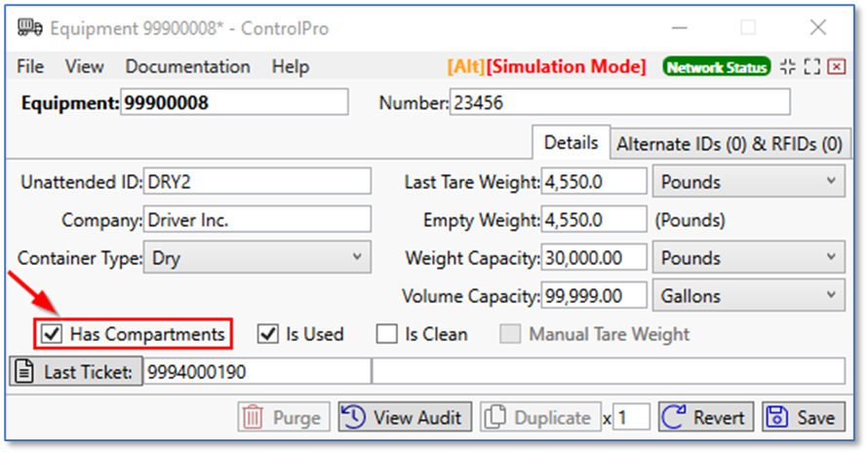Click the collapse arrows icon in header

[788, 66]
